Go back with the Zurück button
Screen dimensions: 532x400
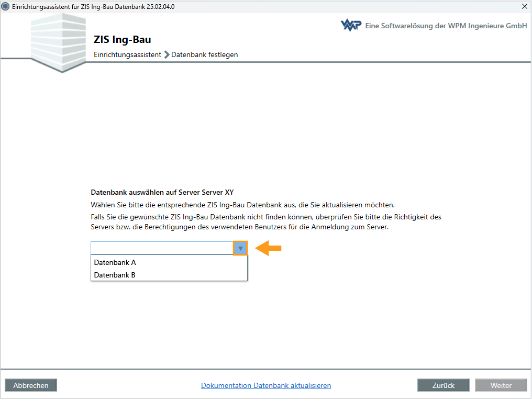tap(444, 385)
